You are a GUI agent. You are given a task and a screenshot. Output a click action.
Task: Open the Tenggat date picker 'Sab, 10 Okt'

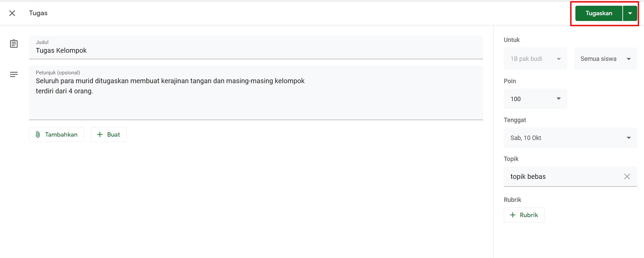click(570, 138)
